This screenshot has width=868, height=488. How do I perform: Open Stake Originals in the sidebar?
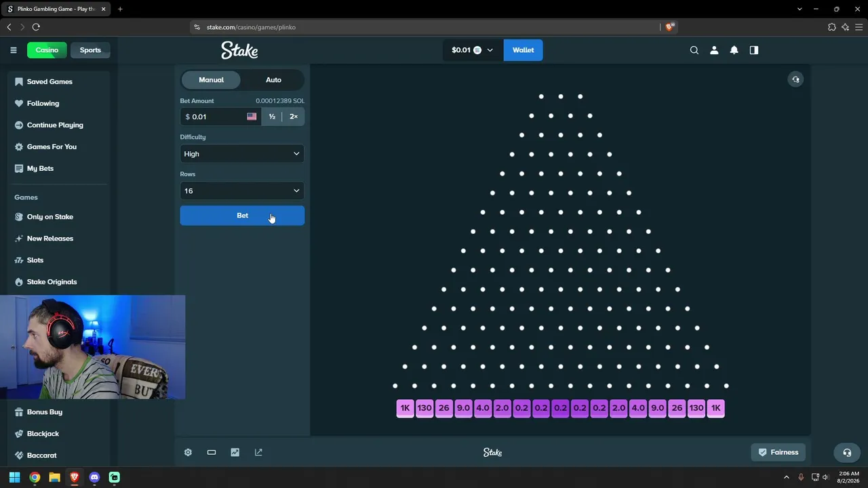(x=52, y=282)
